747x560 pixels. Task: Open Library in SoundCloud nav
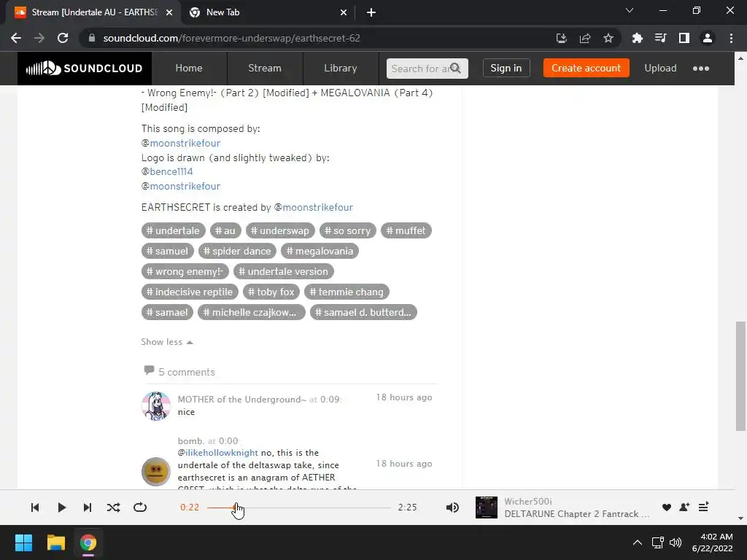coord(340,68)
